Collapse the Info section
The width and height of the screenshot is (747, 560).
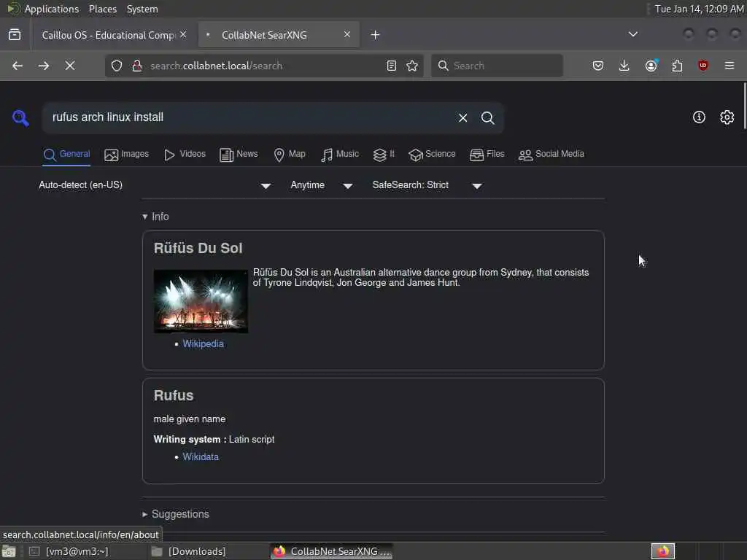(155, 217)
